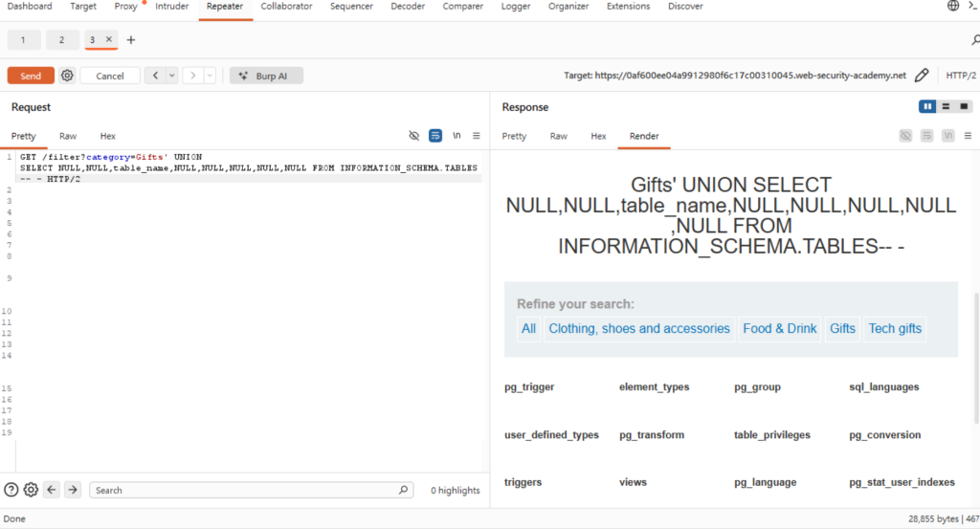
Task: Jump to the previous search match arrow
Action: tap(52, 490)
